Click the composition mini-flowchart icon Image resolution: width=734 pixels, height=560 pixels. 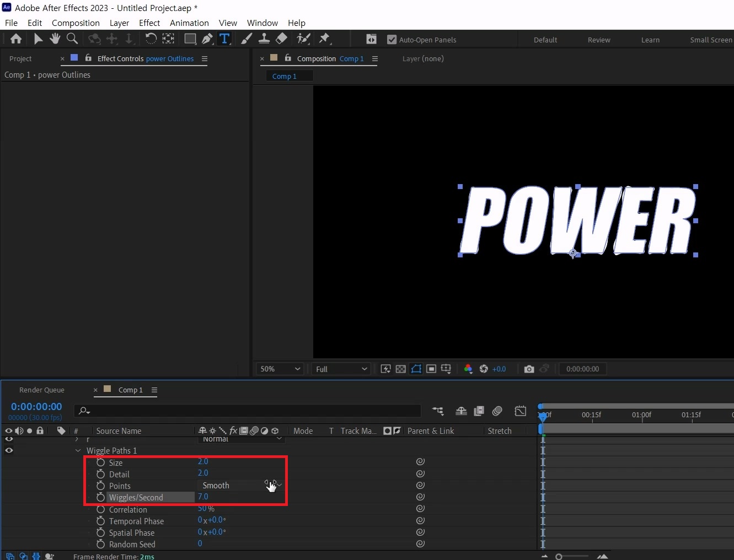pos(438,411)
